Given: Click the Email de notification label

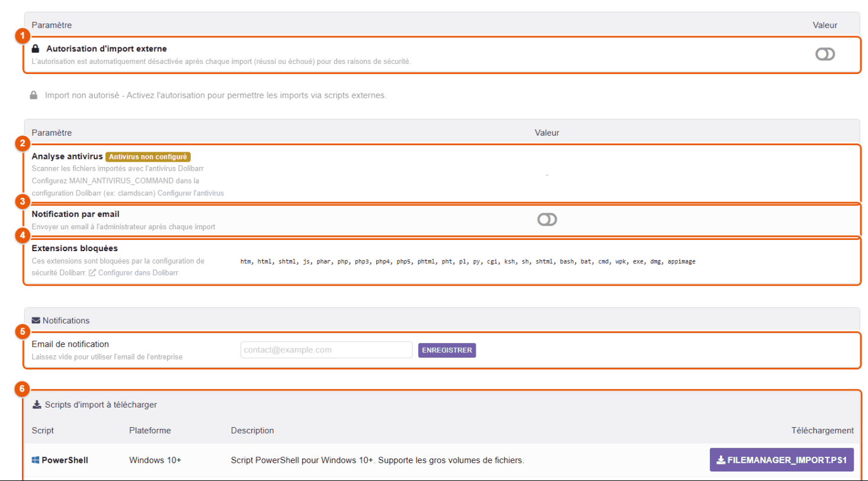Looking at the screenshot, I should 71,344.
